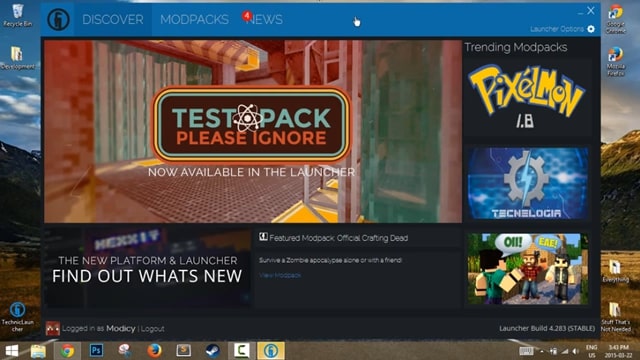The width and height of the screenshot is (640, 360).
Task: Click the Modicy user avatar icon
Action: pyautogui.click(x=53, y=328)
